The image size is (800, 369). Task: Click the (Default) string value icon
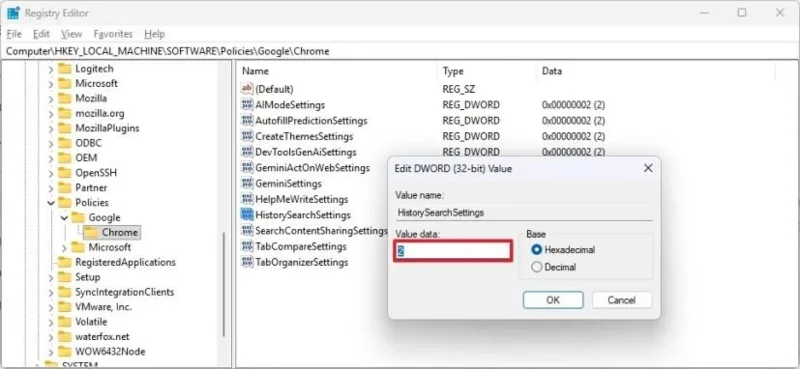click(247, 89)
